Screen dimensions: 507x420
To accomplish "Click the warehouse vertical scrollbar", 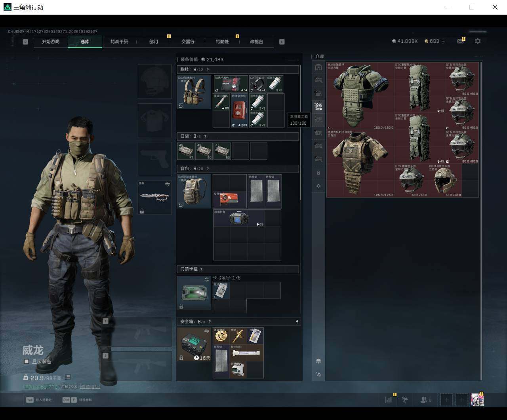I will (481, 221).
